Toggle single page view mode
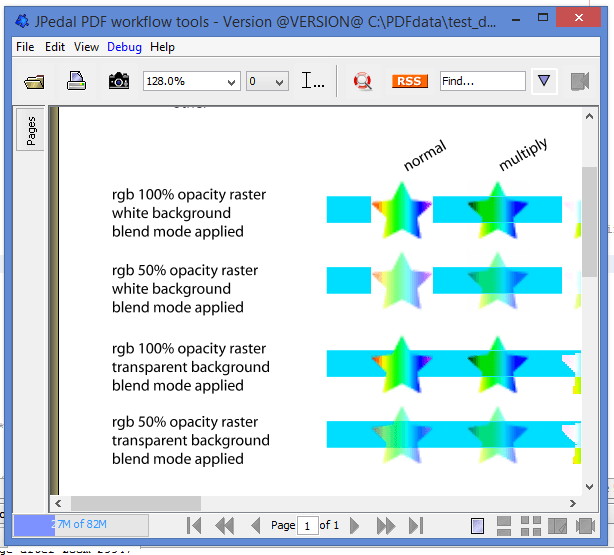 click(478, 525)
